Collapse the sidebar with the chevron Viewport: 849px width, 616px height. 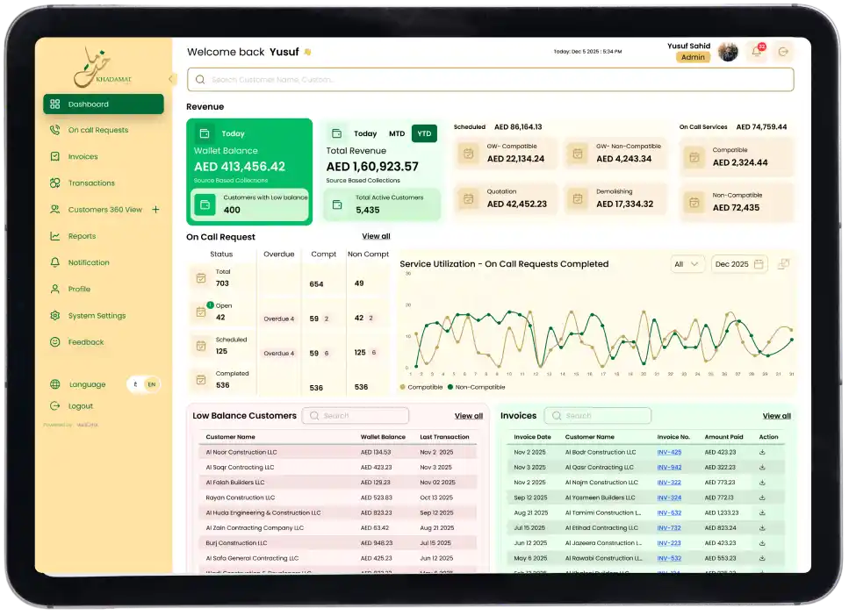[170, 79]
